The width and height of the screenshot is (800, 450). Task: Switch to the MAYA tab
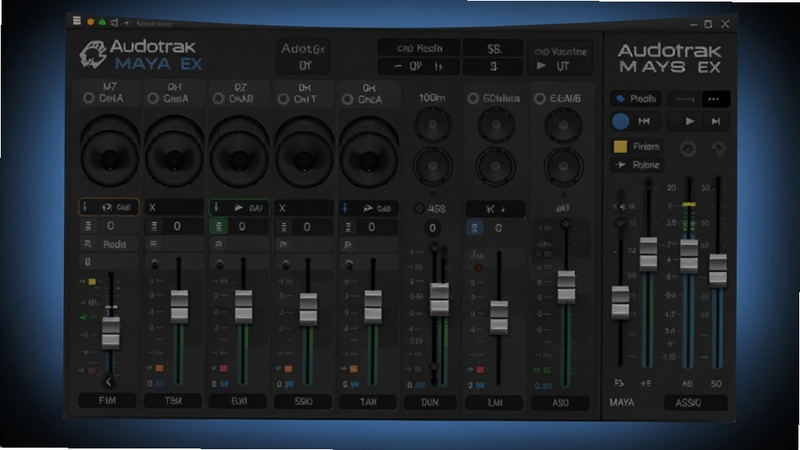coord(622,403)
